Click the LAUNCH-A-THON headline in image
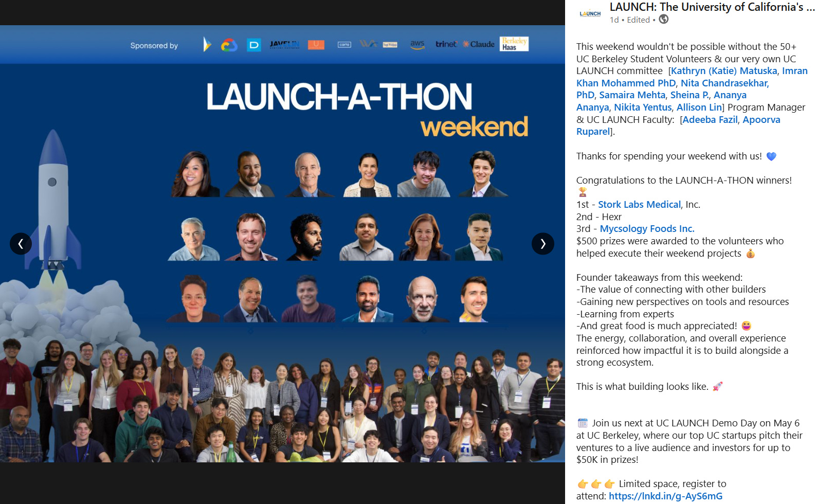Viewport: 816px width, 504px height. pos(339,97)
